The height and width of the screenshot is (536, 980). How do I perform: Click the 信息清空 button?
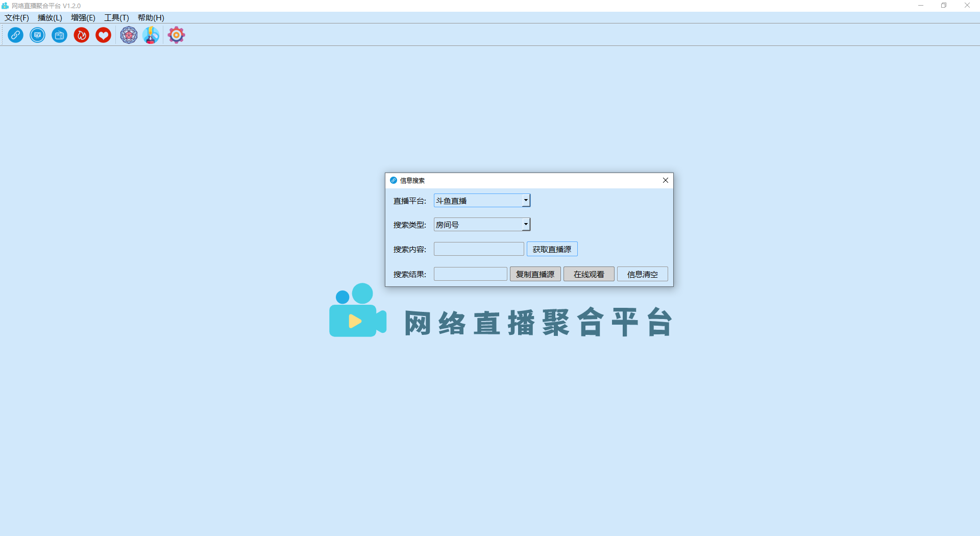pos(642,274)
